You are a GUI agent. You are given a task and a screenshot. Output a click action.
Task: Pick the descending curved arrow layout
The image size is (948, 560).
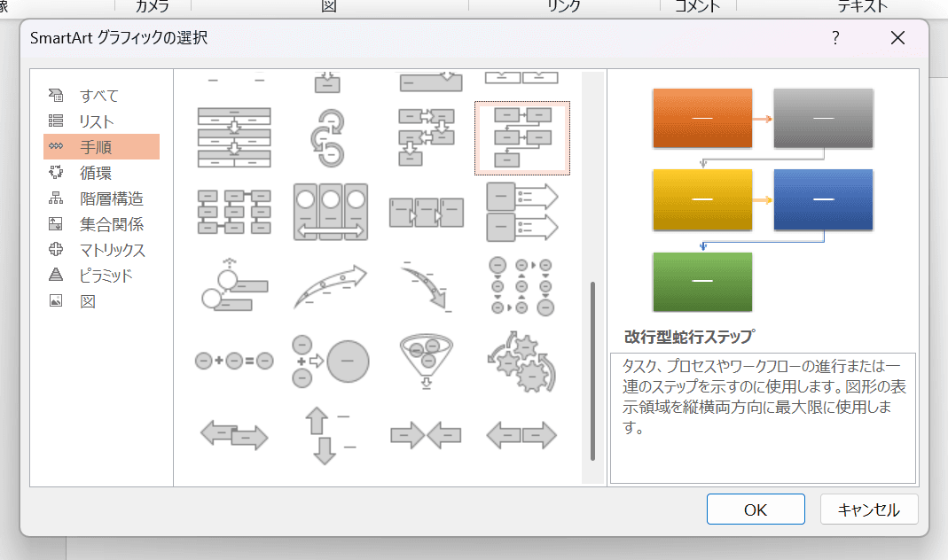[426, 286]
